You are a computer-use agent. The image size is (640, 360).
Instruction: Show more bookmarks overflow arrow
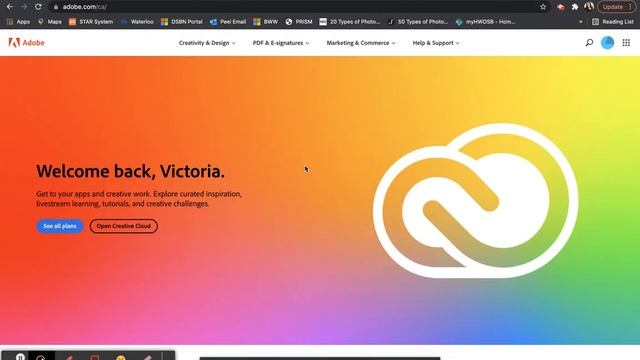pyautogui.click(x=580, y=22)
